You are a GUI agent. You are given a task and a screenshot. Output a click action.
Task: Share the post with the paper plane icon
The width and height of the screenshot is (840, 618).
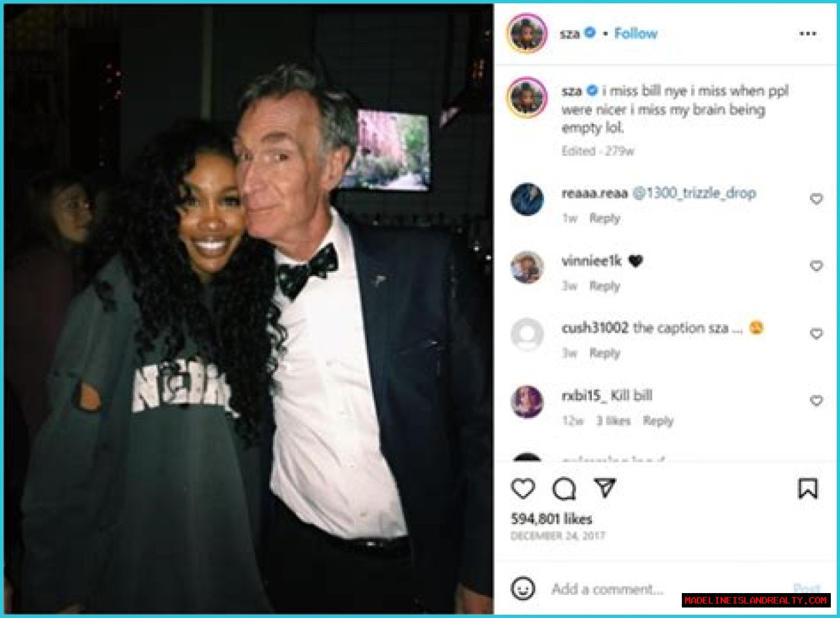click(x=604, y=487)
